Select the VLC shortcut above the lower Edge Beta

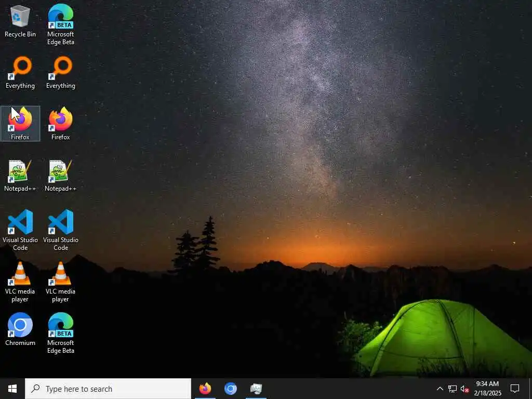(61, 282)
